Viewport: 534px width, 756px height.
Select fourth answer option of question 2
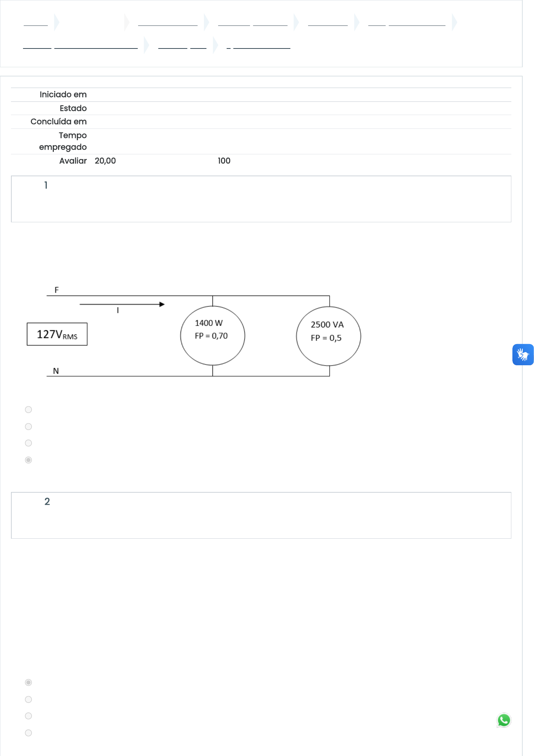click(29, 733)
